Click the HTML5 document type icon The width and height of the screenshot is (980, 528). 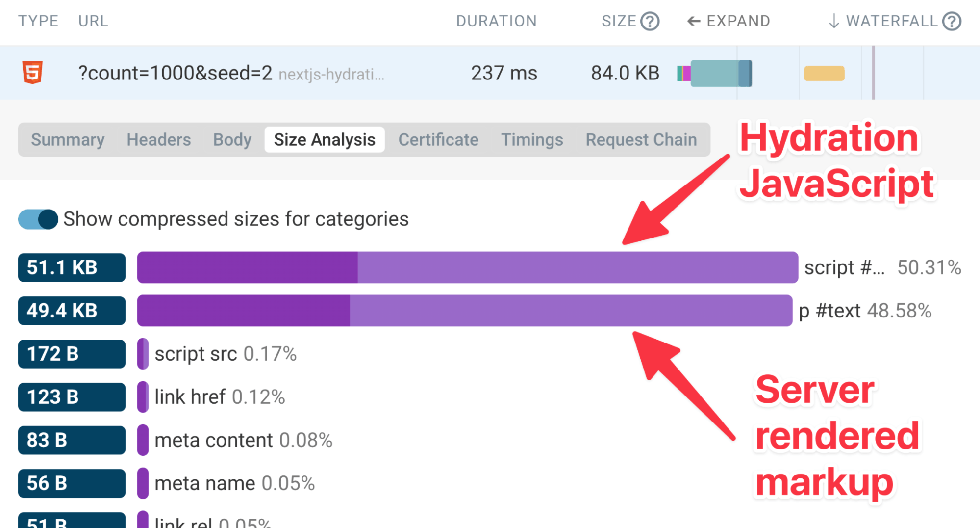pyautogui.click(x=32, y=73)
